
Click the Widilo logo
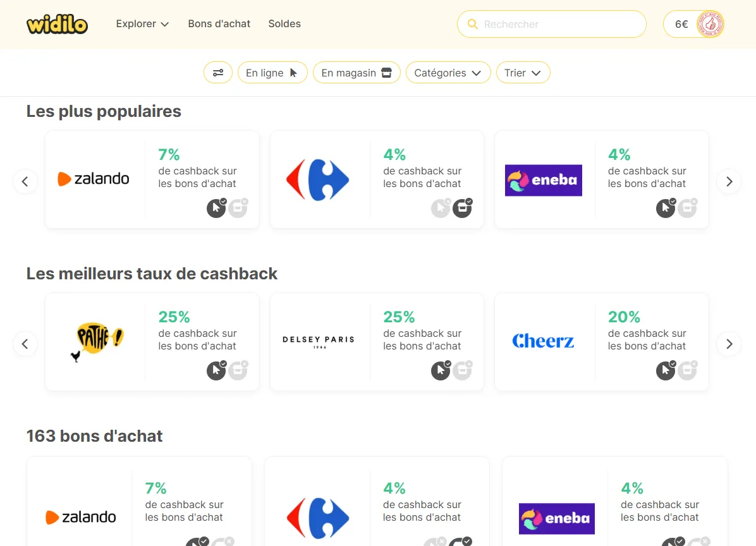click(x=58, y=24)
